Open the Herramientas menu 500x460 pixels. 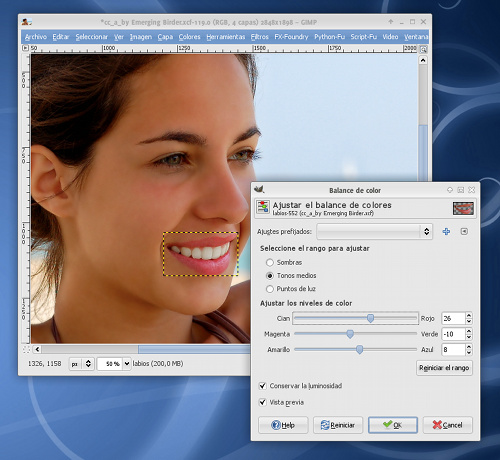[x=226, y=37]
